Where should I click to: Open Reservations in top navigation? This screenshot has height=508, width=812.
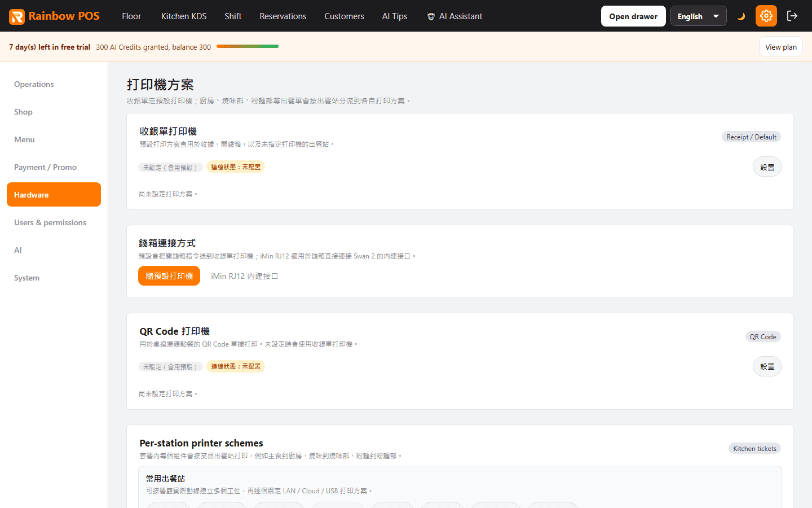(x=283, y=16)
